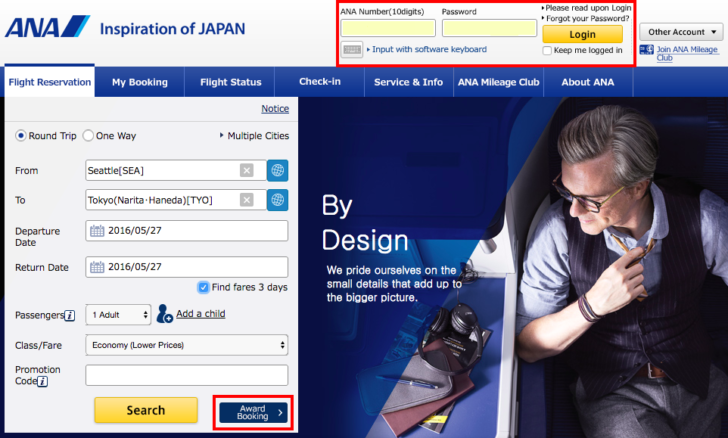Open the My Booking tab
The image size is (728, 438).
pos(140,82)
